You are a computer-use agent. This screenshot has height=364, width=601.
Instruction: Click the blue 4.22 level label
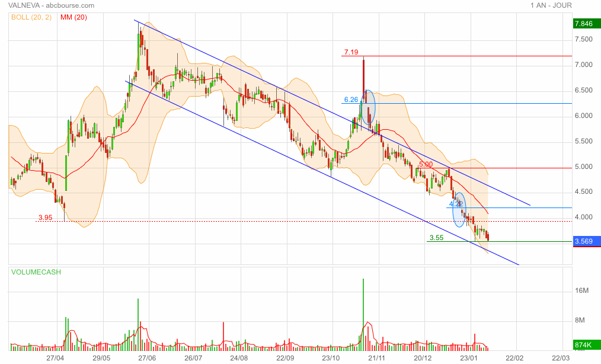(456, 204)
